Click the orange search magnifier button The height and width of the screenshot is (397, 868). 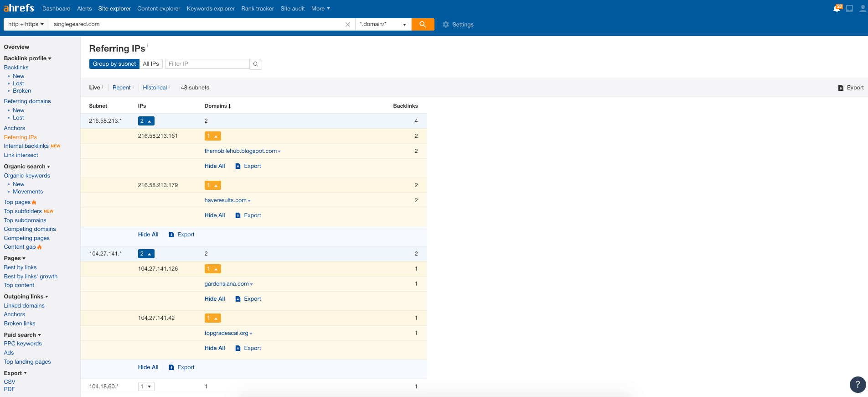tap(423, 24)
